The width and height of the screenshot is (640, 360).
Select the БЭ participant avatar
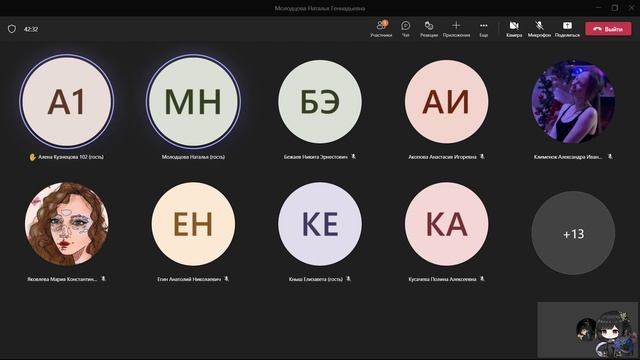tap(320, 102)
